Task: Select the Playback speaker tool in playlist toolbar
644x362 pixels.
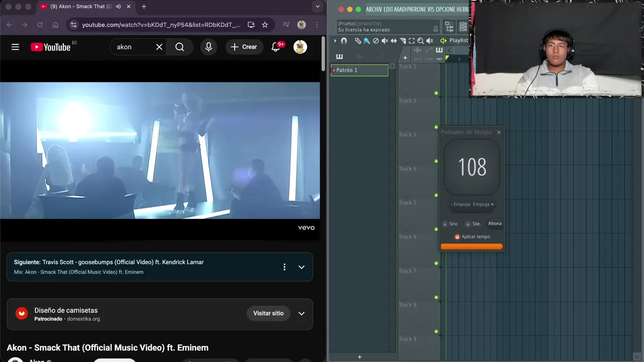Action: pyautogui.click(x=430, y=41)
